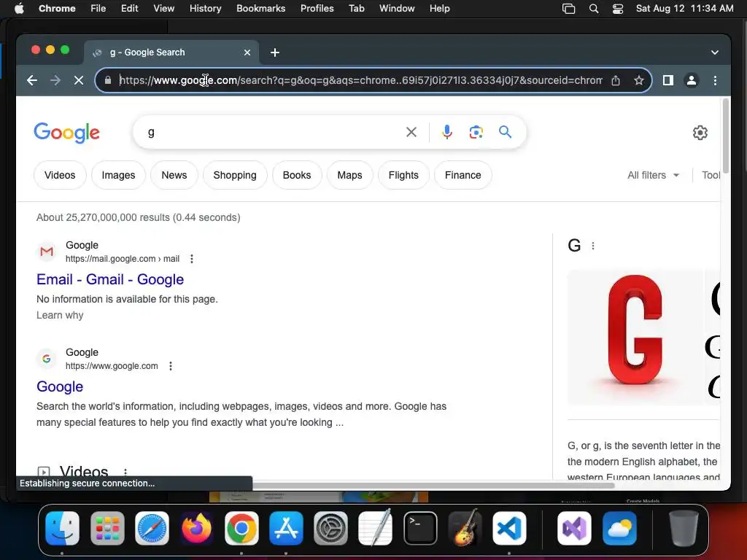Open System Settings in the dock
This screenshot has width=747, height=560.
(x=330, y=528)
